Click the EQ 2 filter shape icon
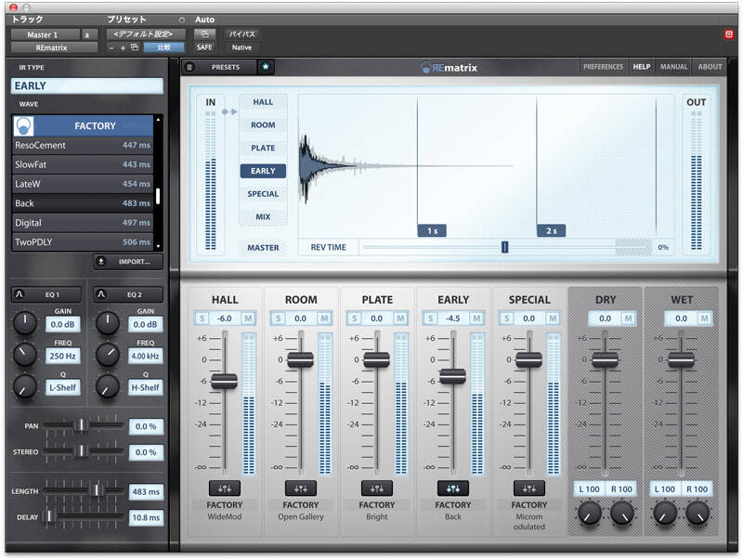This screenshot has width=743, height=560. click(x=101, y=294)
